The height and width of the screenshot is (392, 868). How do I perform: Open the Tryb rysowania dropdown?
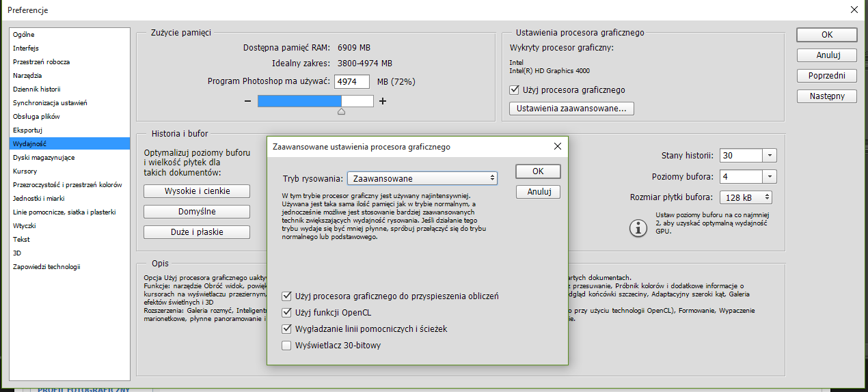tap(422, 178)
